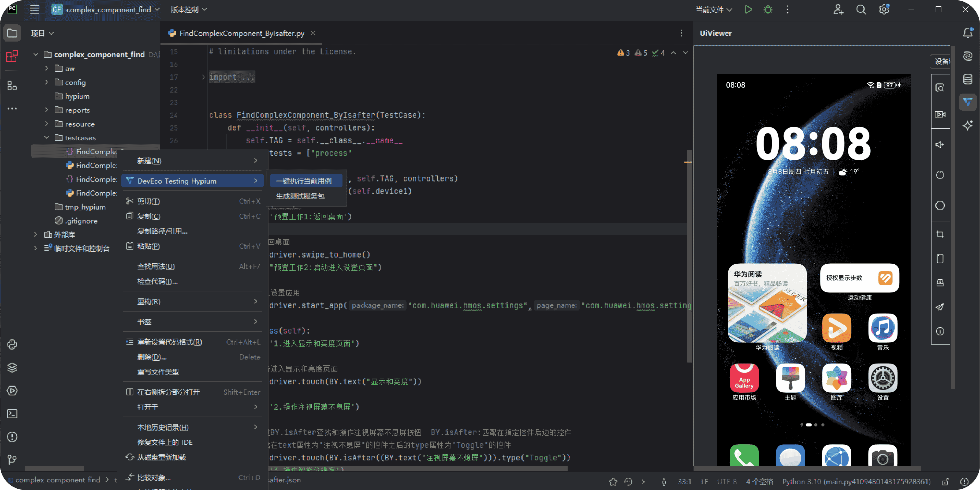980x490 pixels.
Task: Click the 版本控制 version control button
Action: [188, 9]
